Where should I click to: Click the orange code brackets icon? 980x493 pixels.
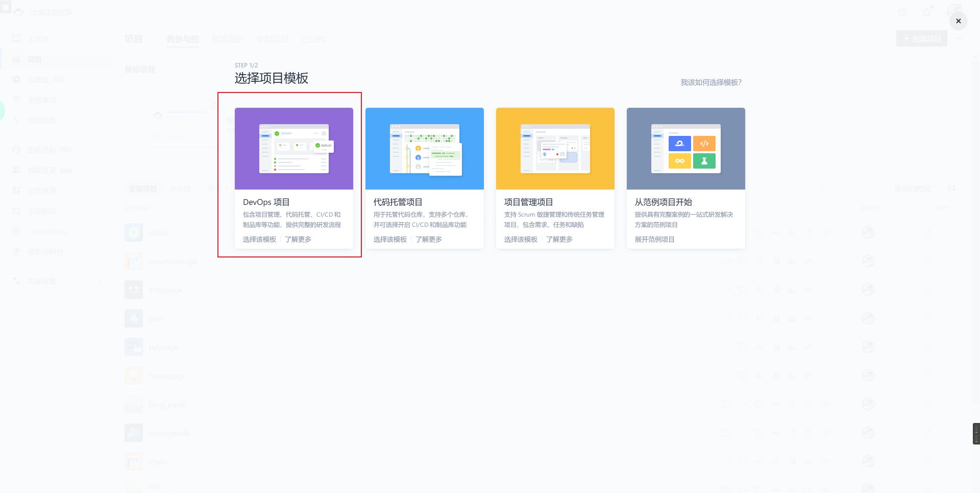tap(704, 144)
